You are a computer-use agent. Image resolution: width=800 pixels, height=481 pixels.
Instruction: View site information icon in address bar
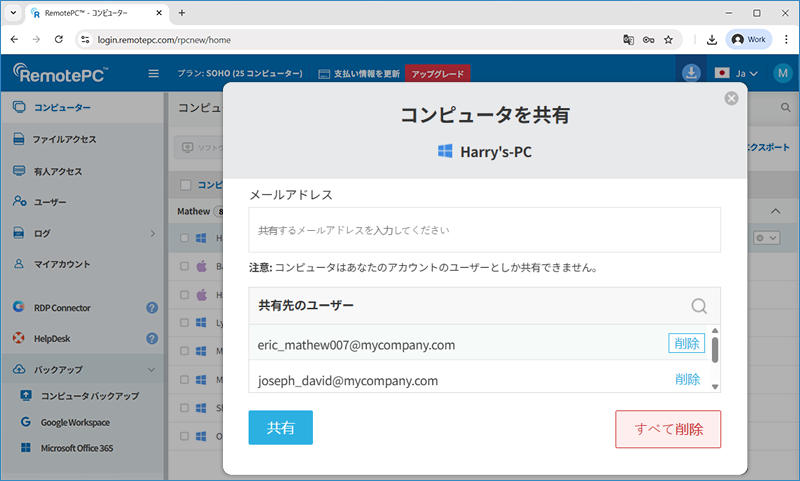click(x=85, y=39)
